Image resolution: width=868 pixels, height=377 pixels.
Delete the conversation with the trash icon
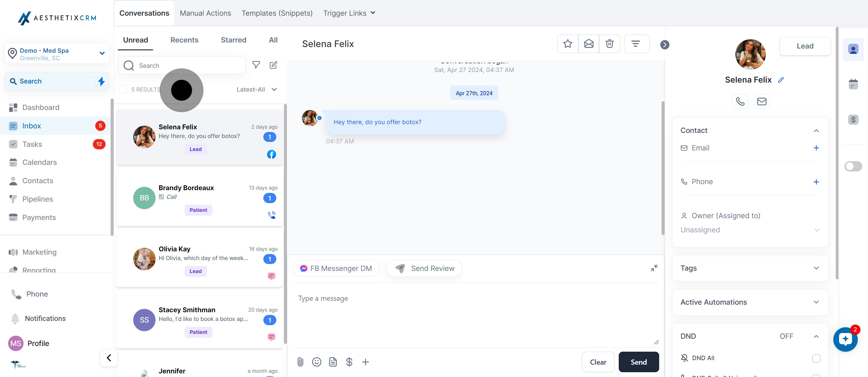[x=609, y=44]
